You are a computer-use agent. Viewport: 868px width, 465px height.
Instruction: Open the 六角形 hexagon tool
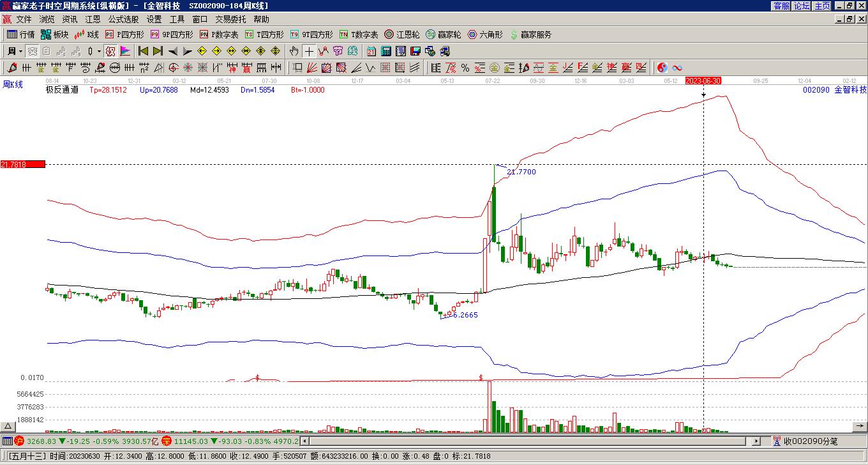coord(485,34)
